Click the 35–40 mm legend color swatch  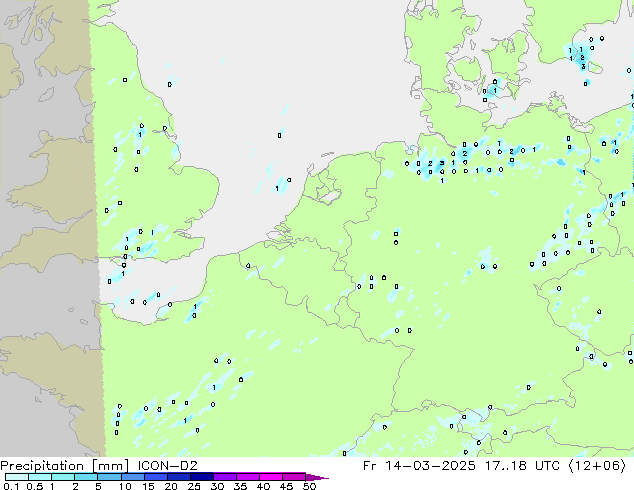pyautogui.click(x=248, y=477)
